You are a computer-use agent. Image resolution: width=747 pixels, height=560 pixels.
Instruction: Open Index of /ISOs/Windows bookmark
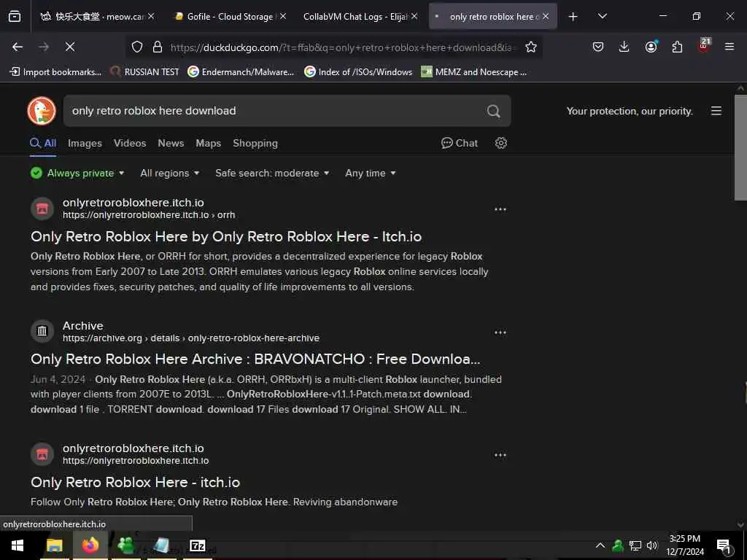coord(358,72)
